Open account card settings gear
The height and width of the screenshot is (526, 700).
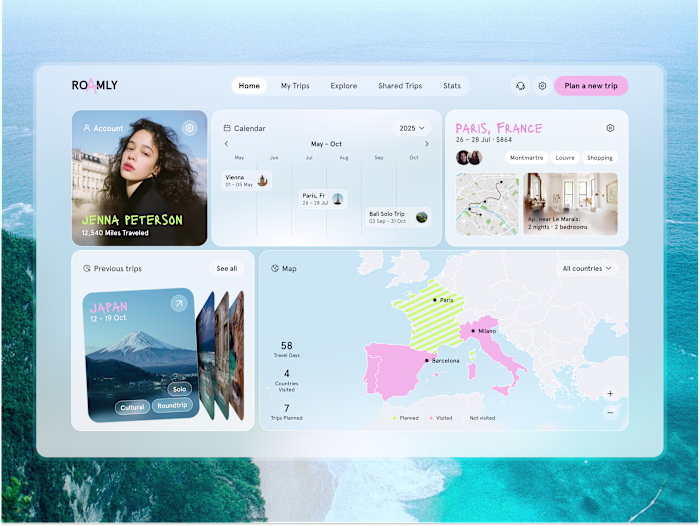pos(190,128)
